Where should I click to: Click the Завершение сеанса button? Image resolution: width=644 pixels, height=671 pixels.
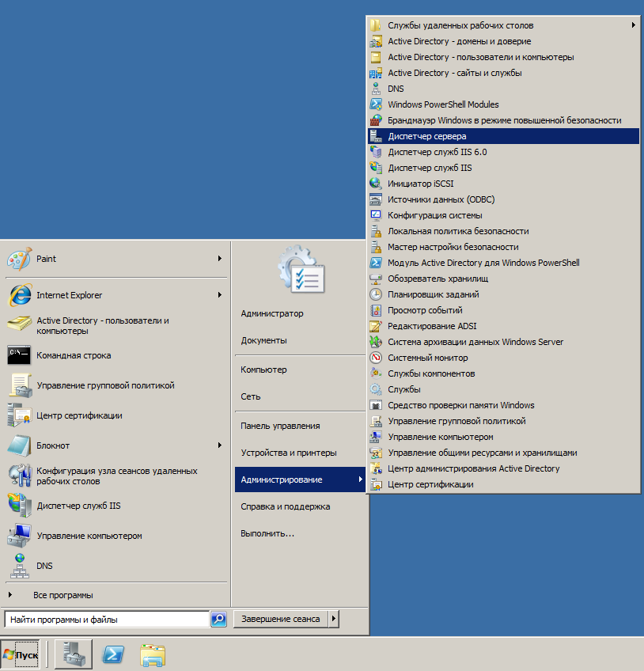click(x=281, y=619)
